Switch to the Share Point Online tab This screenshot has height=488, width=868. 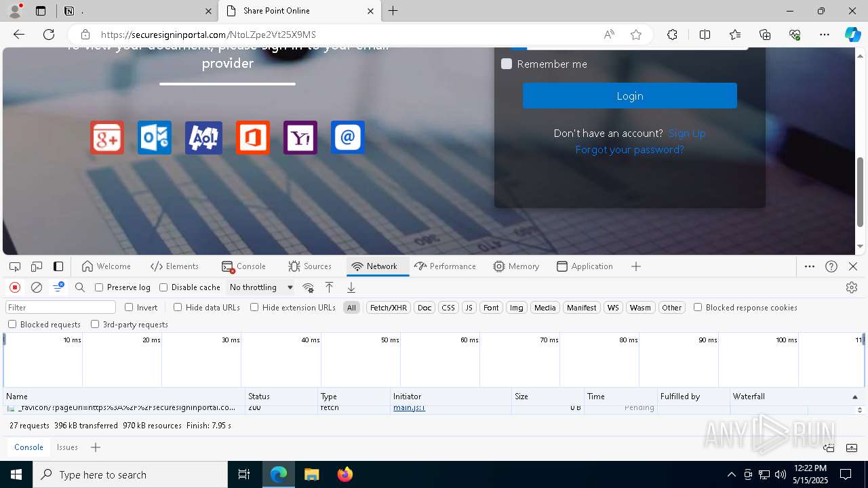pyautogui.click(x=300, y=11)
